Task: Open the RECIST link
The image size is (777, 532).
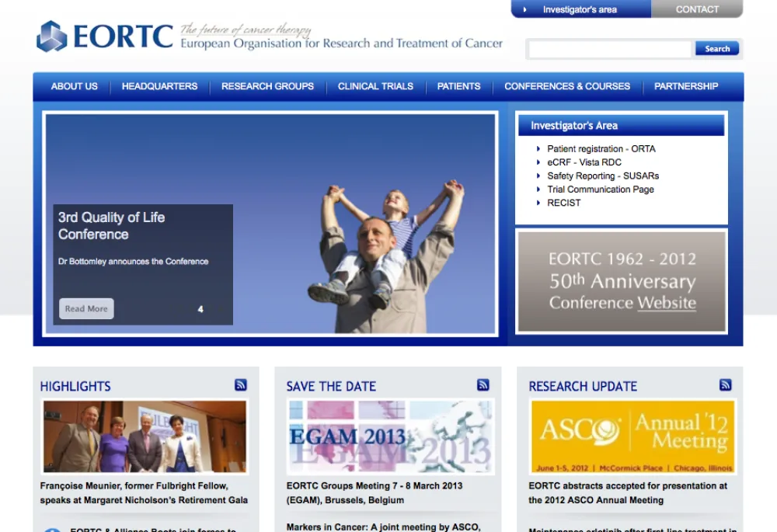Action: [564, 203]
